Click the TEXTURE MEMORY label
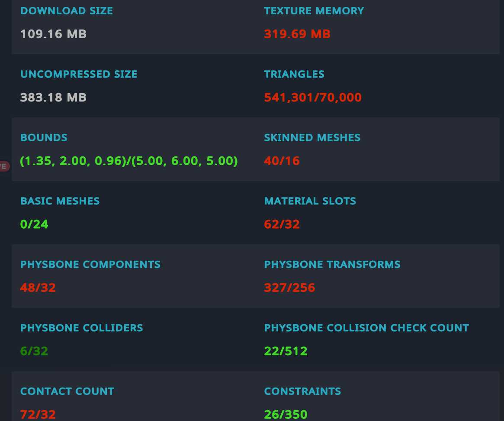 click(314, 11)
